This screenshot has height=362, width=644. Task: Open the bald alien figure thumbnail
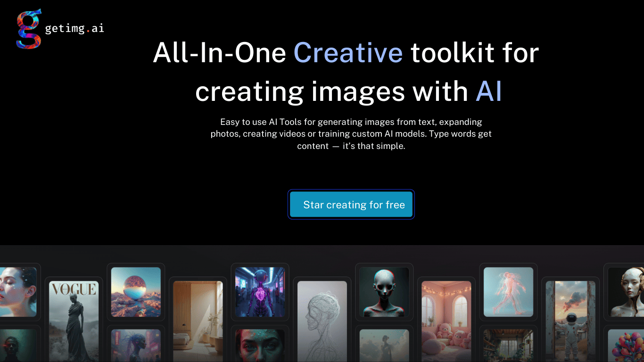tap(384, 292)
